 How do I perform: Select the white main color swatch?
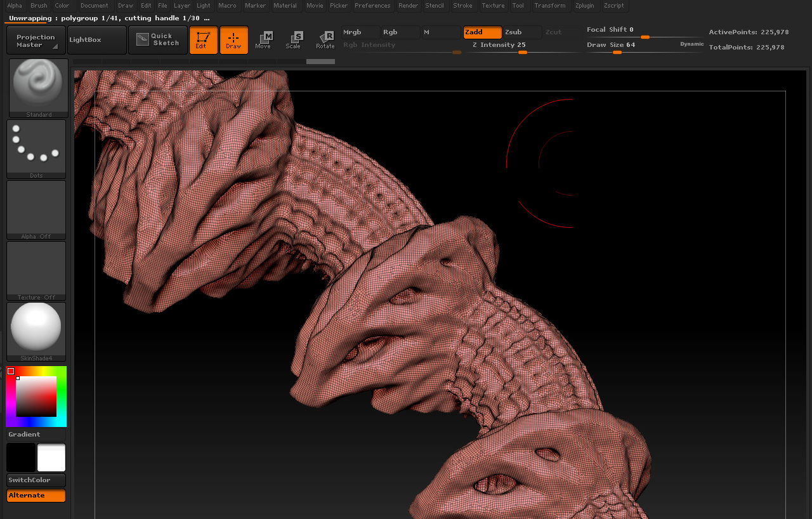pos(51,457)
